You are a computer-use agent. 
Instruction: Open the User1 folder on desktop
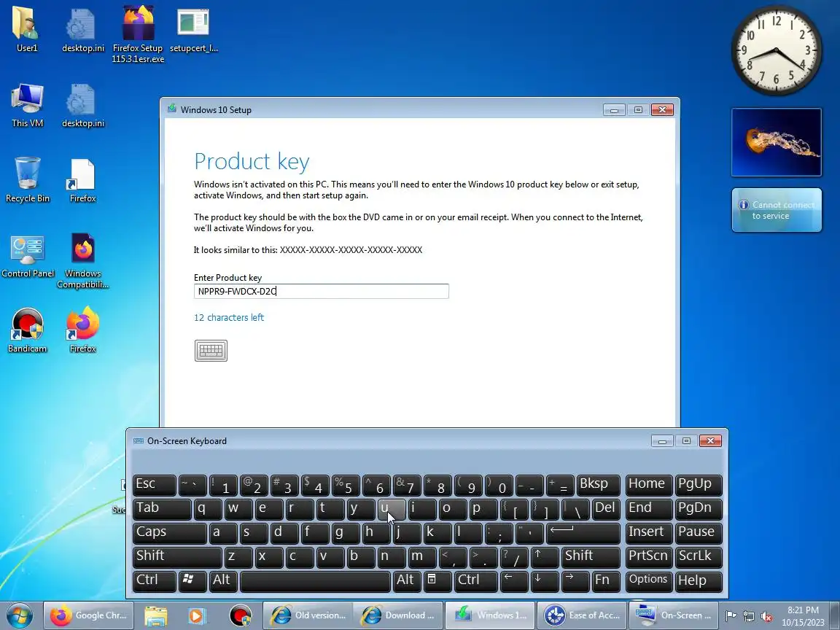(27, 29)
